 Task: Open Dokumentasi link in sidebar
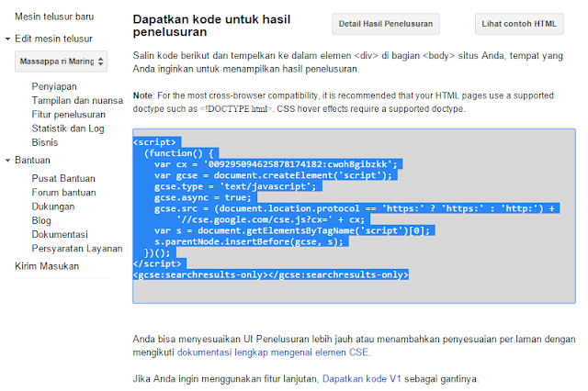point(60,234)
